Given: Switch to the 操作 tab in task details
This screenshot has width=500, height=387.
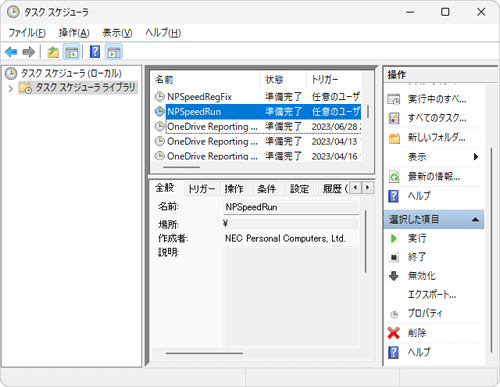Looking at the screenshot, I should (234, 189).
